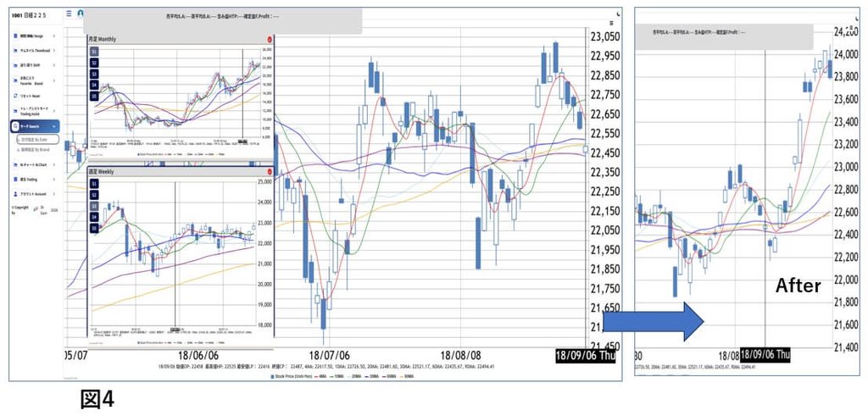Click 18/09/06 Thu date marker in After panel
The height and width of the screenshot is (416, 868).
pos(765,354)
